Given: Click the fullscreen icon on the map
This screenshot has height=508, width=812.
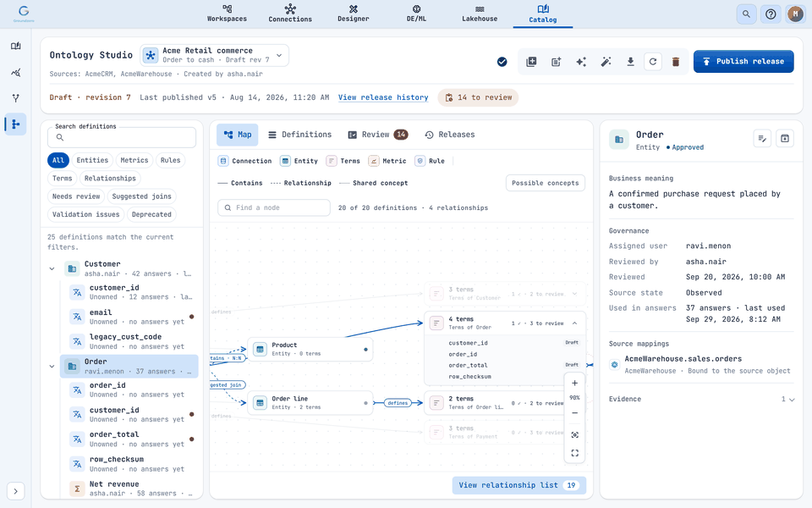Looking at the screenshot, I should pyautogui.click(x=575, y=453).
